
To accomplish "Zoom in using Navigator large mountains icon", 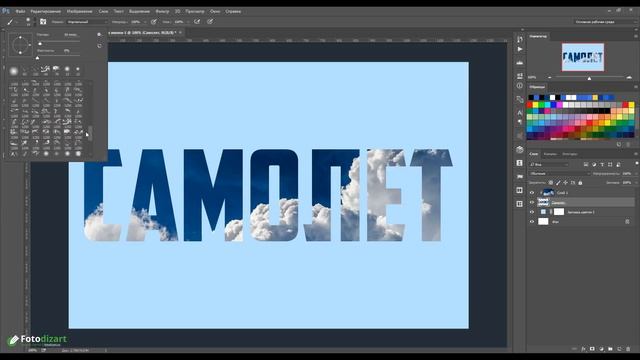I will [x=629, y=77].
